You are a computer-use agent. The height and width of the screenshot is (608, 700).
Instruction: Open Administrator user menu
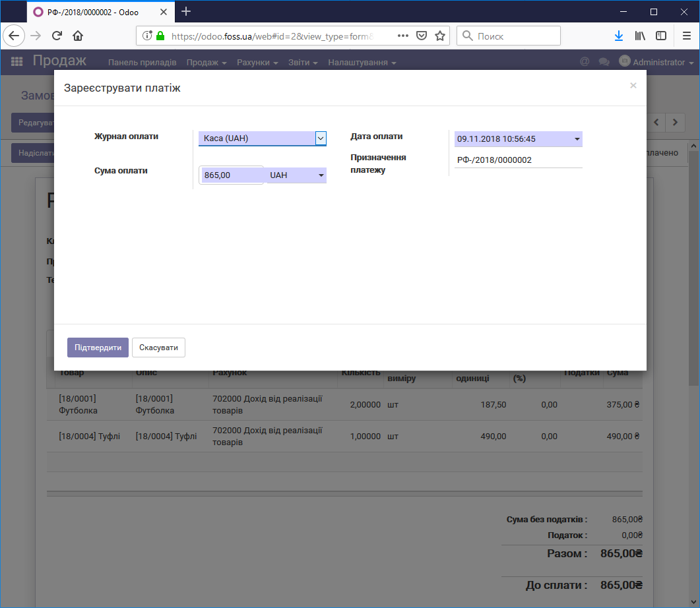[x=656, y=62]
